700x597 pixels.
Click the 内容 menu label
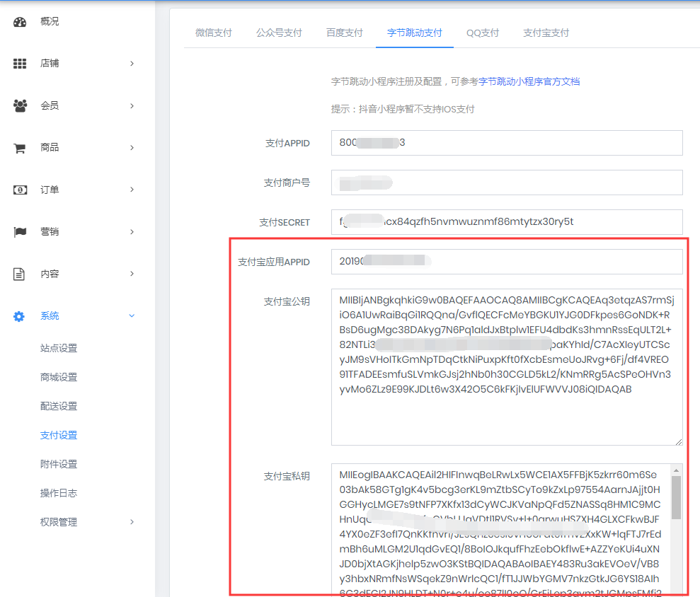(50, 274)
